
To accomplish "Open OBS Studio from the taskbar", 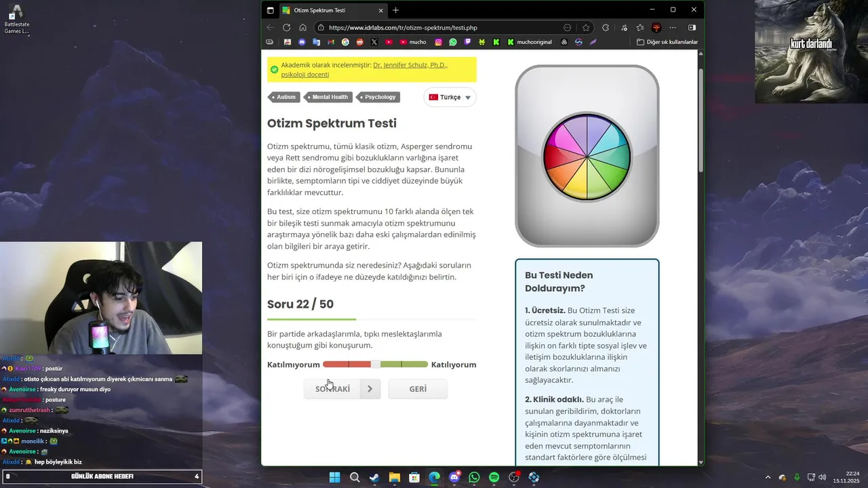I will (x=514, y=477).
